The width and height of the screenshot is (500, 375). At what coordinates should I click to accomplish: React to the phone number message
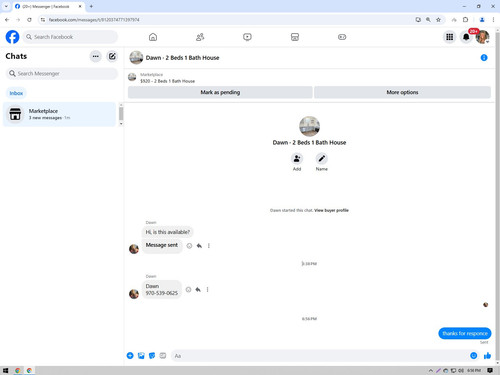(x=188, y=290)
